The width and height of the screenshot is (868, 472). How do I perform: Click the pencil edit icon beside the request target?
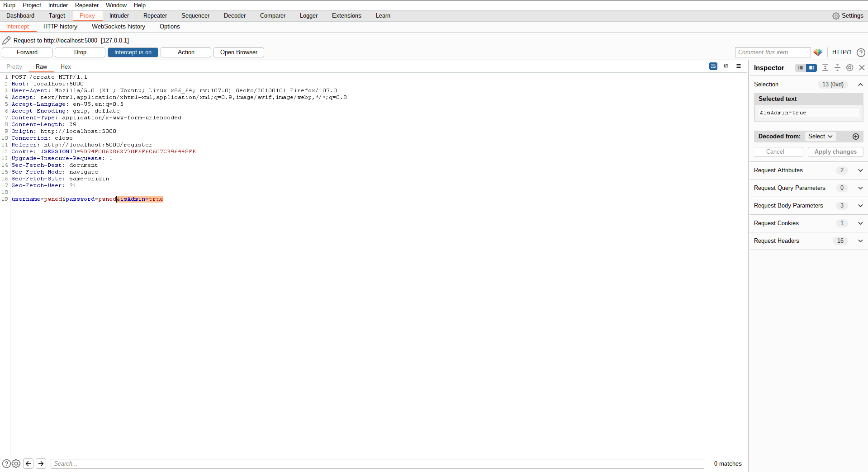click(7, 40)
